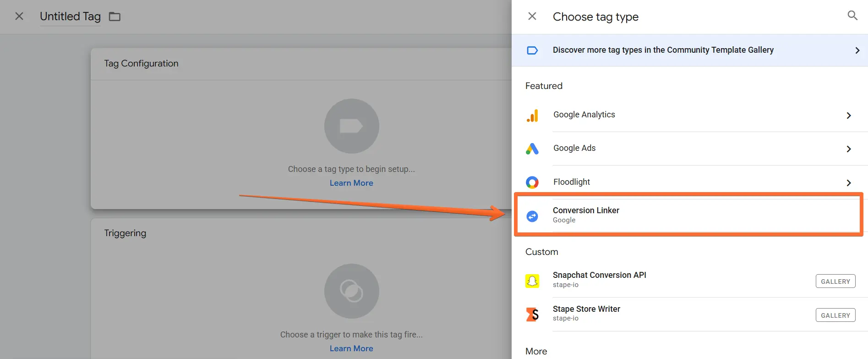Open Community Template Gallery chevron arrow
Viewport: 868px width, 359px height.
click(x=857, y=50)
